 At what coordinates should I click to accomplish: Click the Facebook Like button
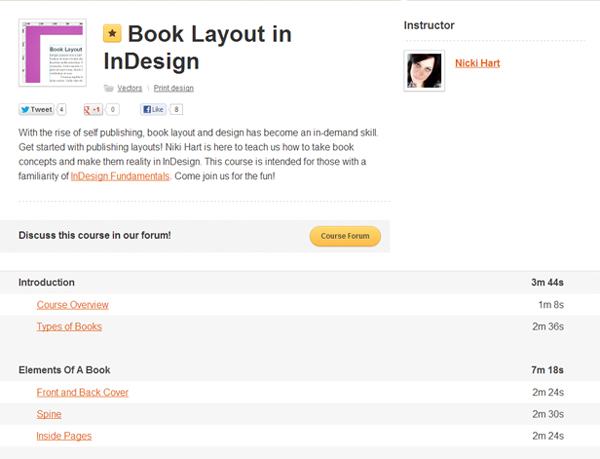[153, 109]
